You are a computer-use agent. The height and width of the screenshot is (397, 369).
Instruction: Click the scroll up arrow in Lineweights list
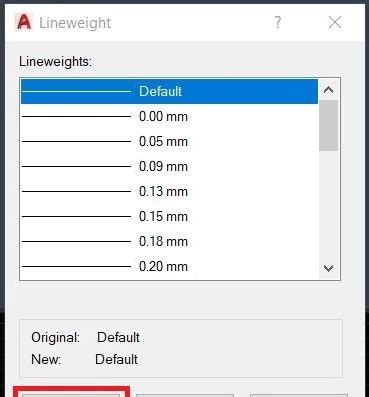329,90
